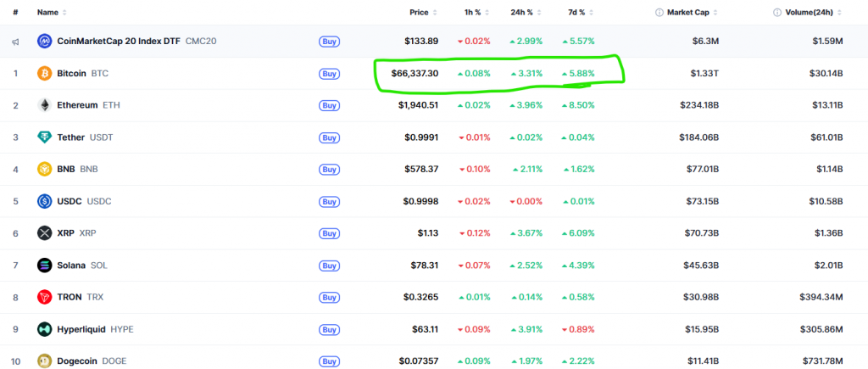Viewport: 868px width, 369px height.
Task: Open the Tether USDT name link
Action: [86, 137]
